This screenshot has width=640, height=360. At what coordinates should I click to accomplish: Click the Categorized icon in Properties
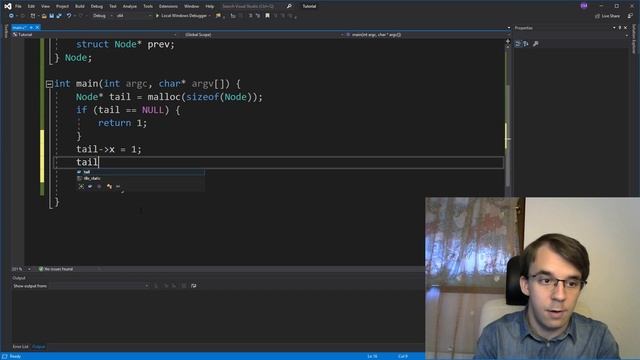[518, 44]
